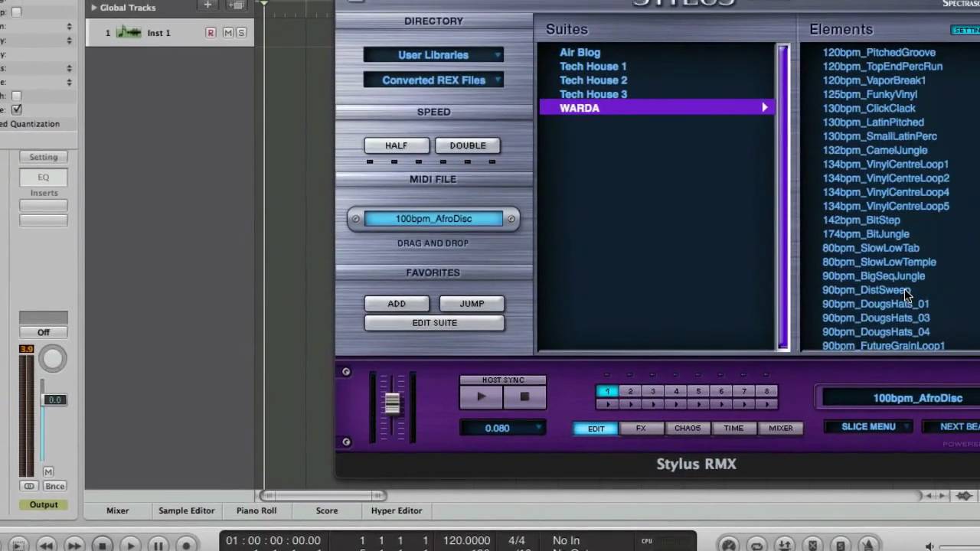The image size is (980, 551).
Task: Switch to the FX page
Action: [641, 429]
